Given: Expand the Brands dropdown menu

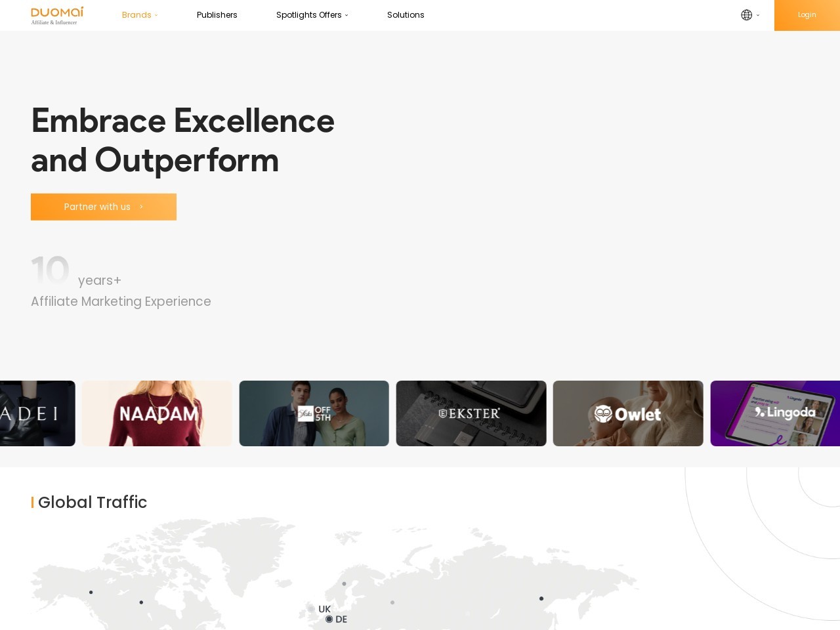Looking at the screenshot, I should [x=139, y=15].
